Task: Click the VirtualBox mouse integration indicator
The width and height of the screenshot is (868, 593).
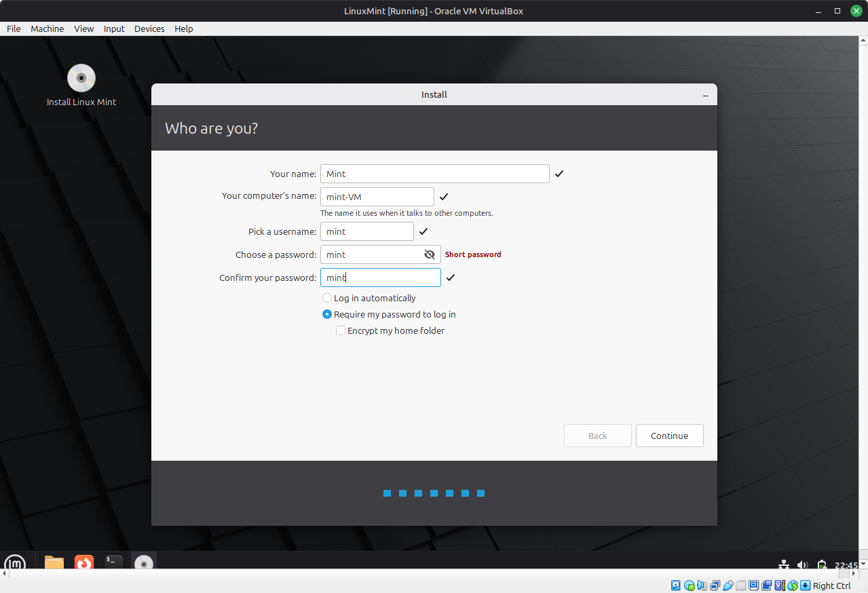Action: [x=793, y=586]
